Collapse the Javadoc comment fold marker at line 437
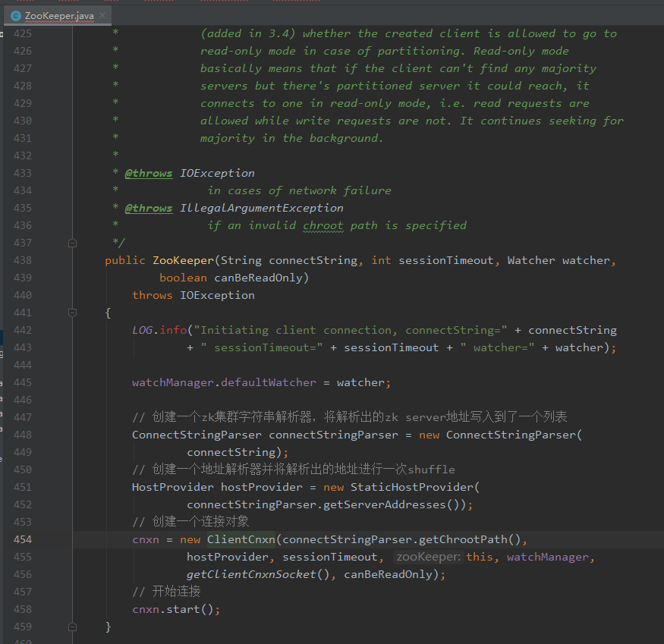The height and width of the screenshot is (644, 664). (x=72, y=243)
